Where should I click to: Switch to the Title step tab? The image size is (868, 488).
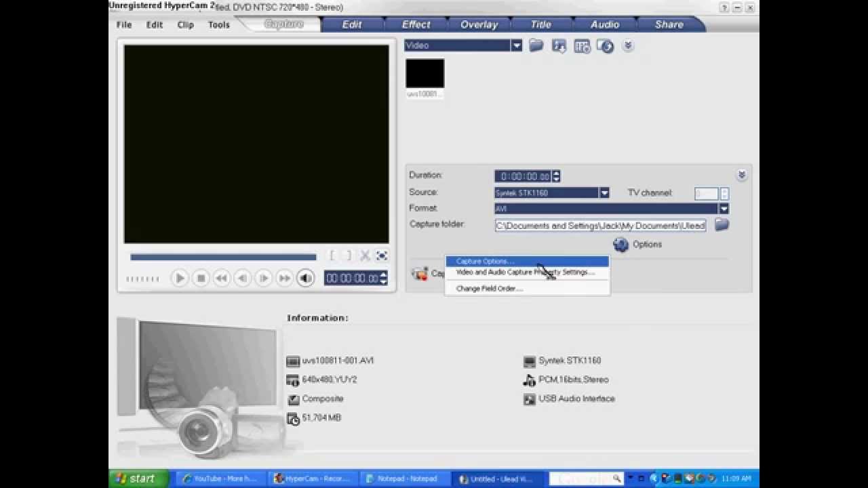coord(540,24)
